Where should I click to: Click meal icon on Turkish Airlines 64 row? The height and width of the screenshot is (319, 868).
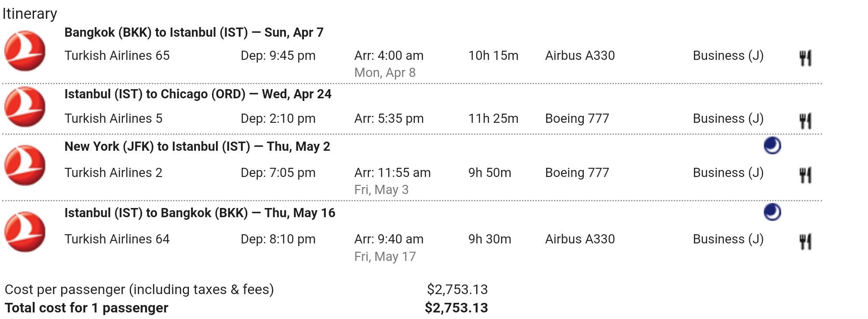click(805, 241)
